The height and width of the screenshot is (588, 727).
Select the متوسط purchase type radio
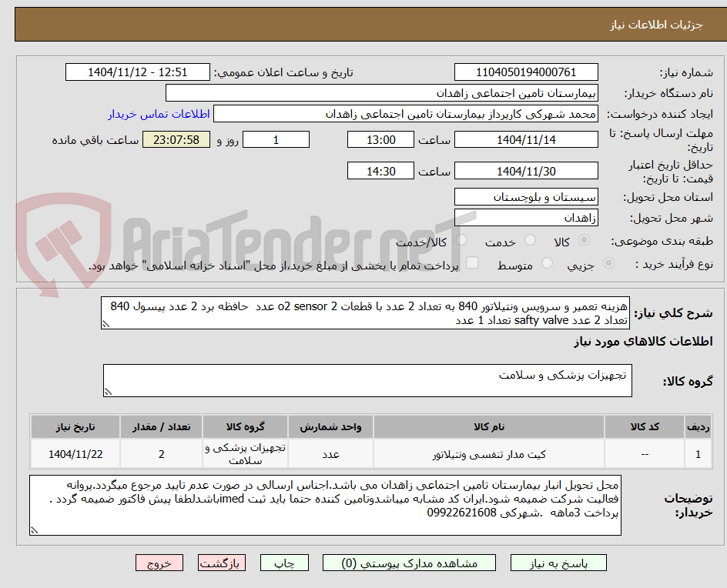[x=547, y=262]
